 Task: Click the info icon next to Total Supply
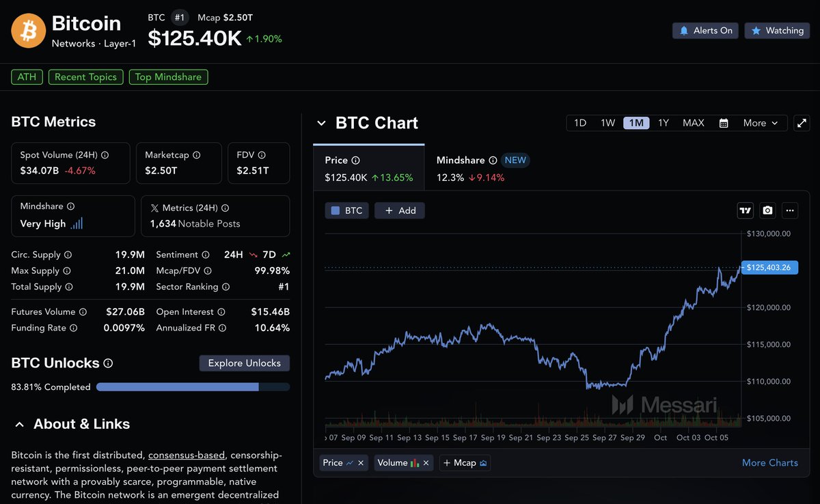(69, 287)
